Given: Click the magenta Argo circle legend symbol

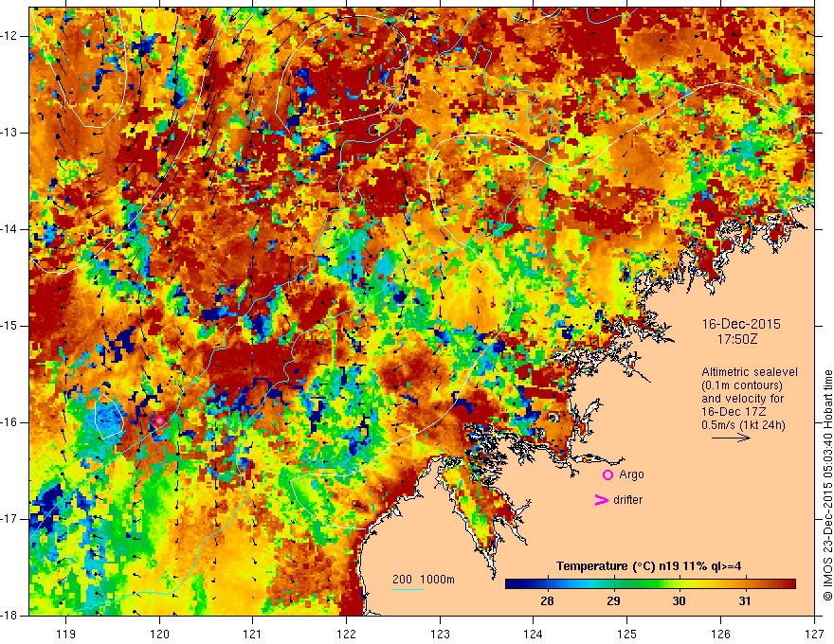Looking at the screenshot, I should (607, 475).
